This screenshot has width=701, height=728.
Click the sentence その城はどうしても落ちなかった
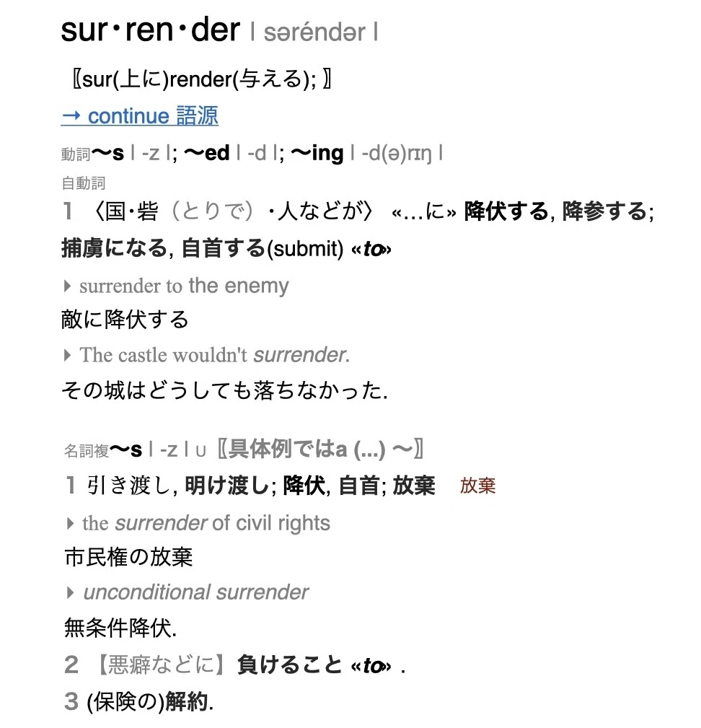click(224, 390)
